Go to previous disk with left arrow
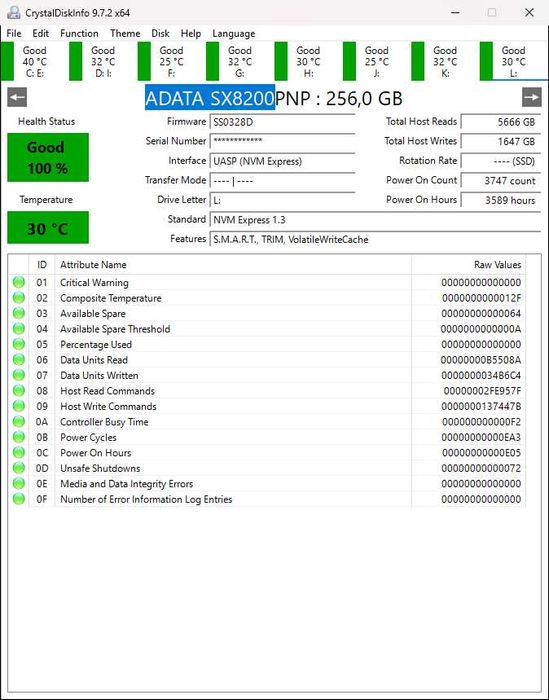 (x=17, y=97)
